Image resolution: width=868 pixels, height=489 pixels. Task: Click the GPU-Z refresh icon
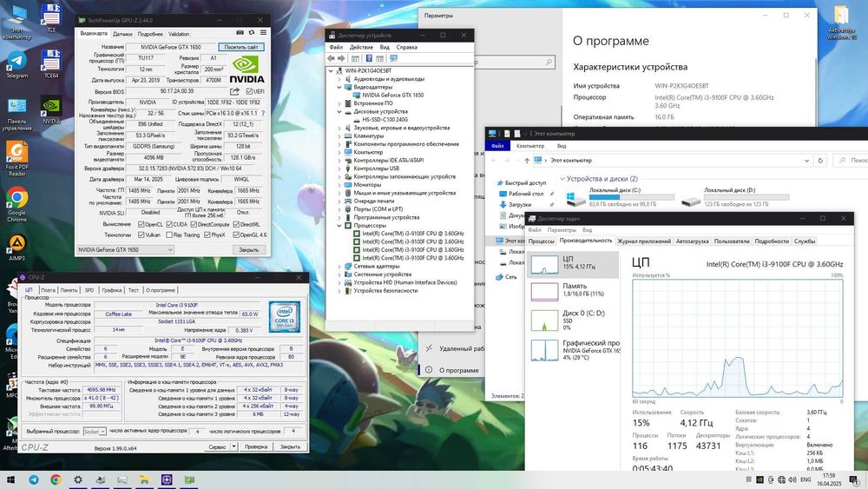click(252, 33)
